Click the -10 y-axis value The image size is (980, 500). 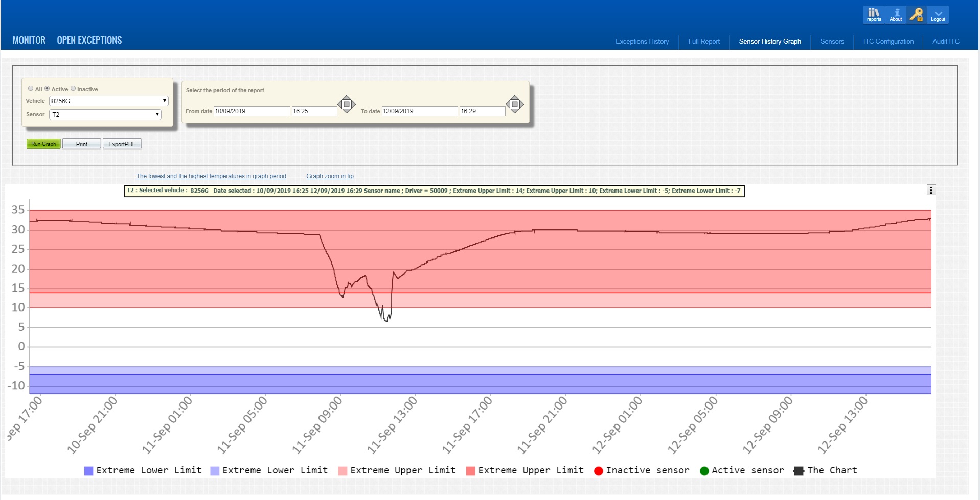16,386
